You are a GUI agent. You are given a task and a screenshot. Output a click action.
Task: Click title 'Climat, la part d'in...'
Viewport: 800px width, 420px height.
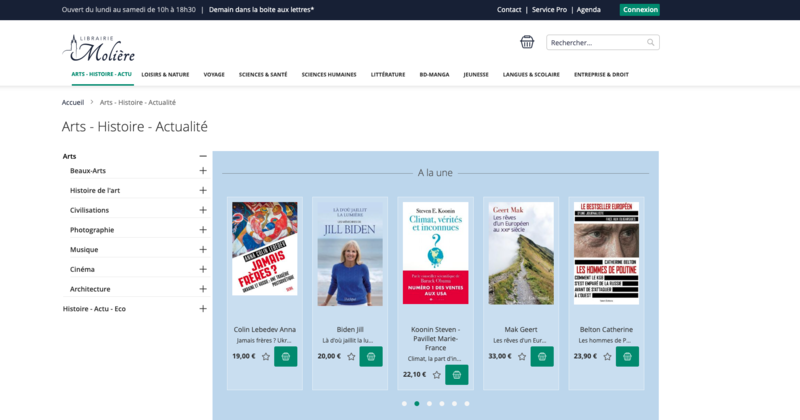(435, 359)
